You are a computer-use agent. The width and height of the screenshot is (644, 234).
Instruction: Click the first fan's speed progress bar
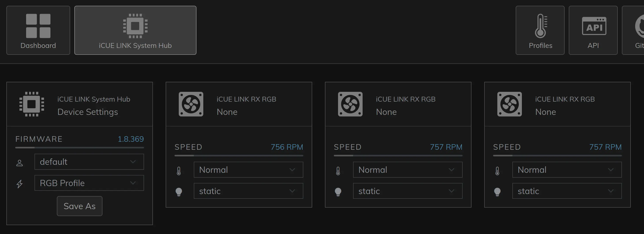239,155
